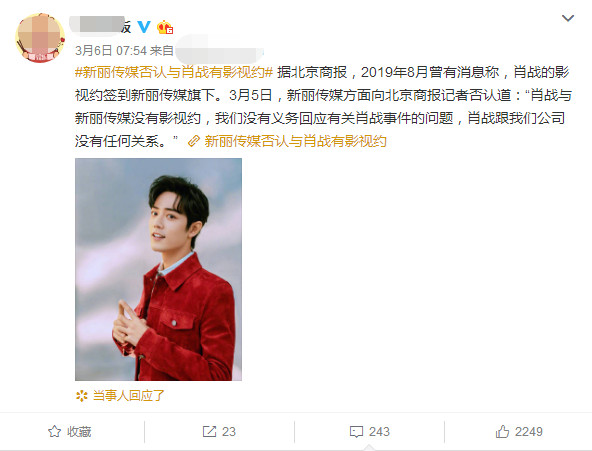
Task: Add post to 收藏 favorites
Action: click(x=70, y=431)
